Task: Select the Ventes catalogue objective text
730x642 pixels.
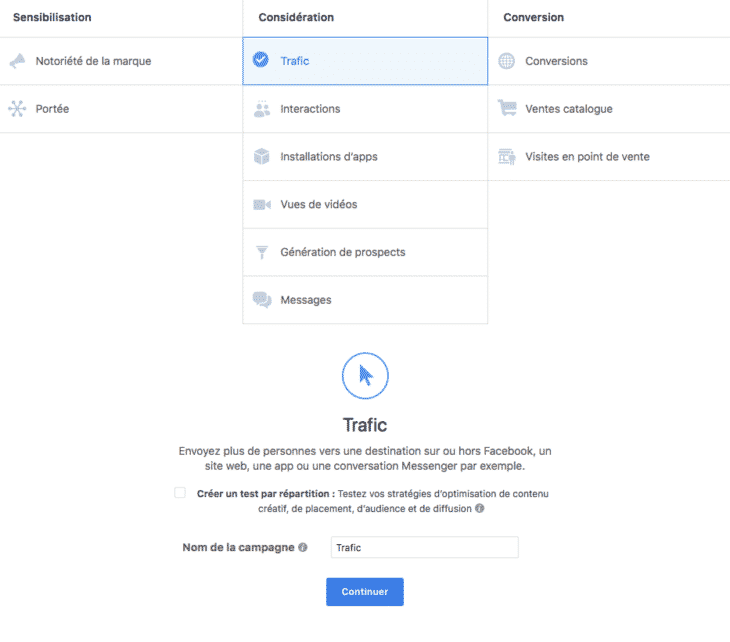Action: coord(569,109)
